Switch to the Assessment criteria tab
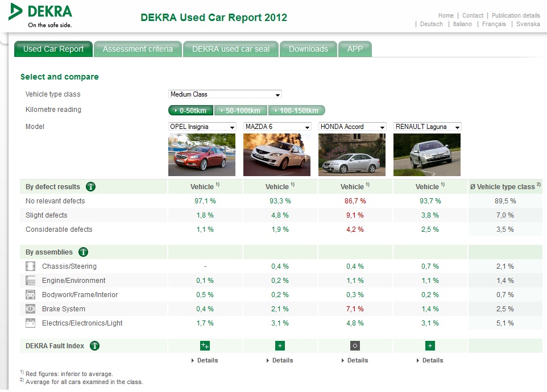 (x=138, y=49)
